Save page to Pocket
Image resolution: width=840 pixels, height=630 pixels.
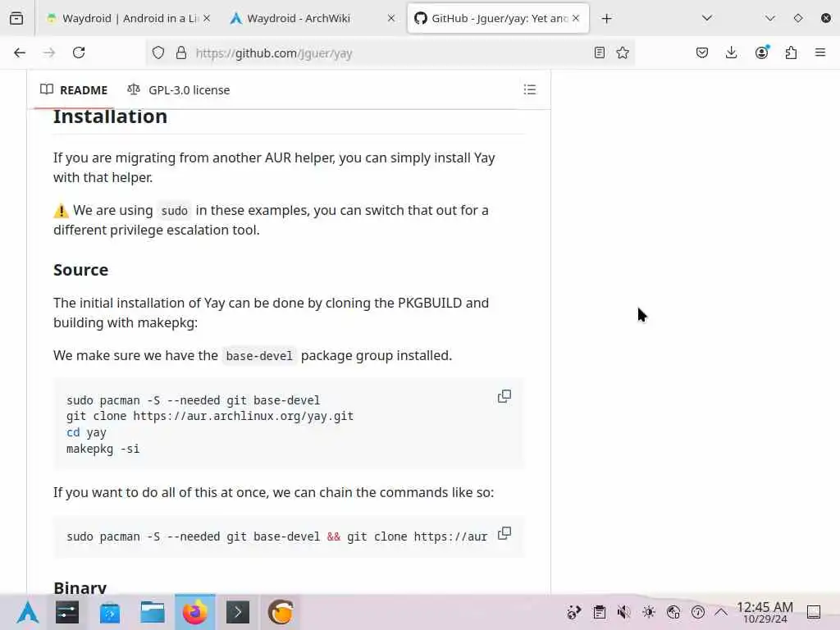702,52
